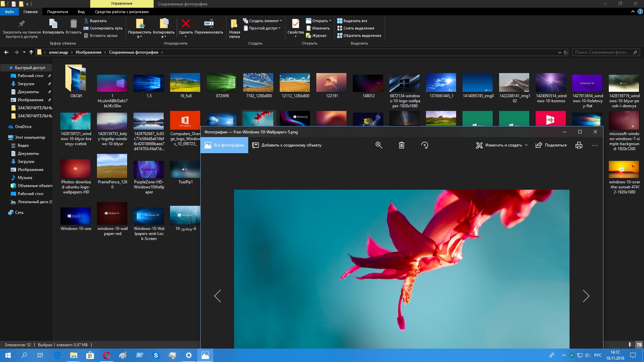Click the zoom magnifier icon in Photos
This screenshot has height=362, width=644.
[x=379, y=145]
